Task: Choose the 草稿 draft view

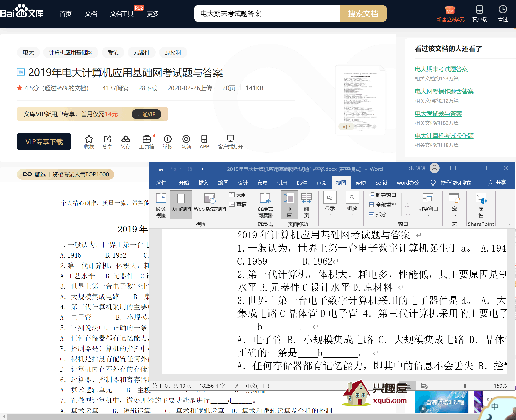Action: pyautogui.click(x=238, y=204)
